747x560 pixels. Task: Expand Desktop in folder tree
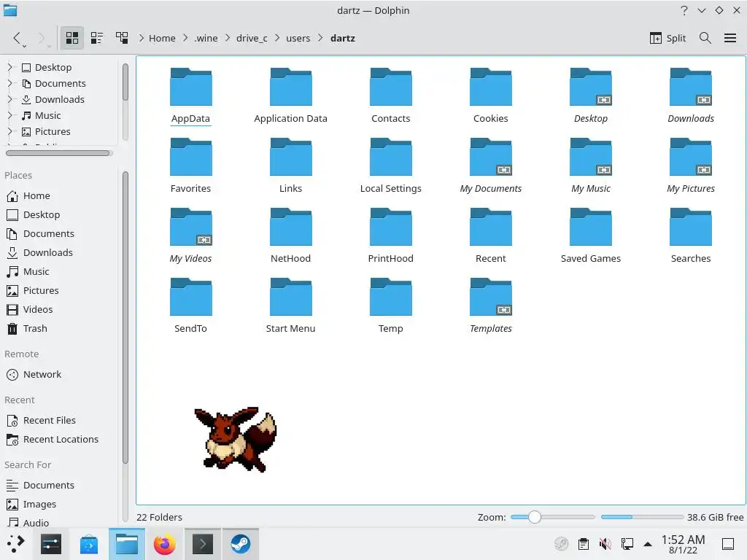pyautogui.click(x=10, y=67)
